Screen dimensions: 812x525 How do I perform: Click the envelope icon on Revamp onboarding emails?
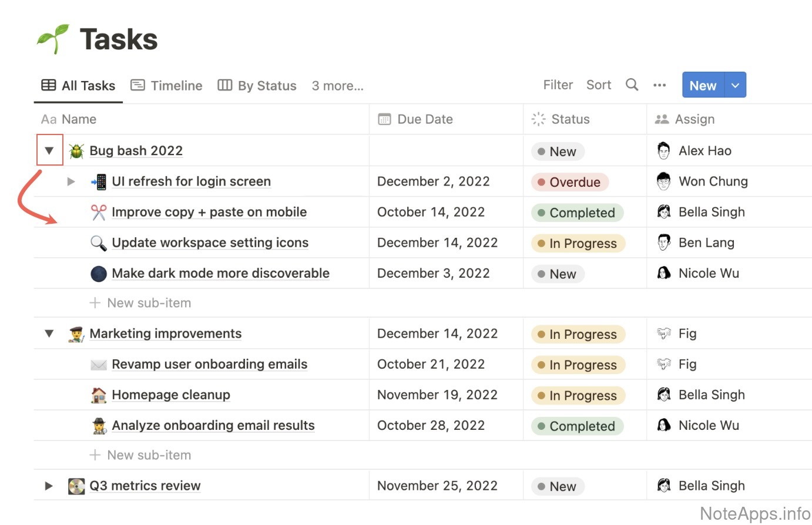[x=99, y=365]
